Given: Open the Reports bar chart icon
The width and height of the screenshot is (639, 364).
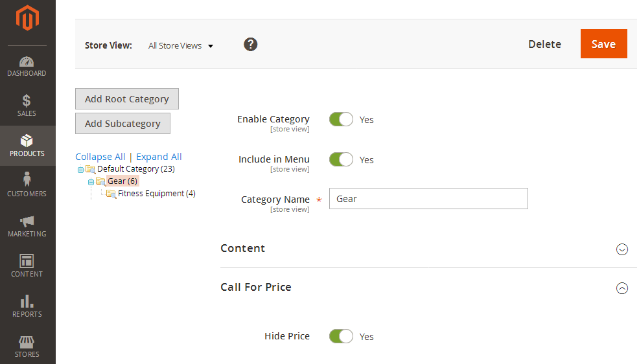Looking at the screenshot, I should coord(27,301).
